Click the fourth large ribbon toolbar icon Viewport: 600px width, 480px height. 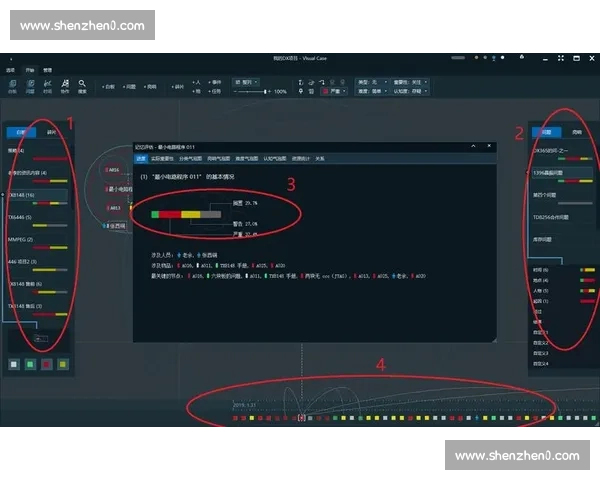click(64, 86)
